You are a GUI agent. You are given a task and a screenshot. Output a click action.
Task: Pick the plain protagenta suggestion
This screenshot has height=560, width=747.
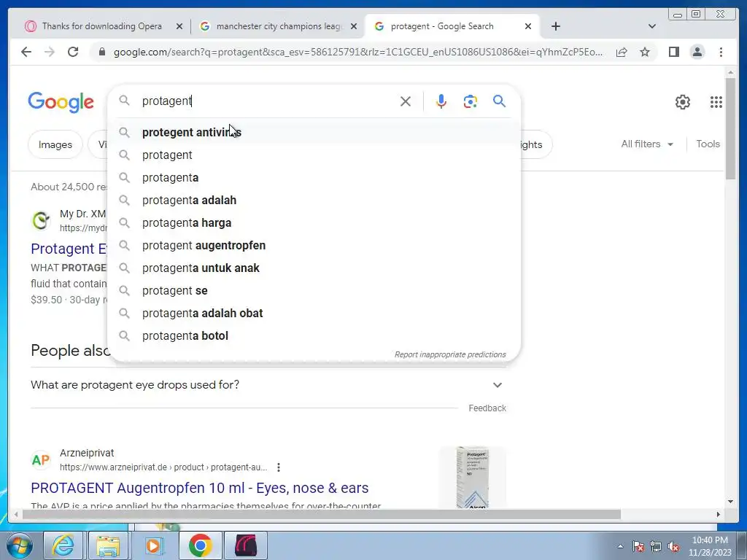(x=314, y=178)
